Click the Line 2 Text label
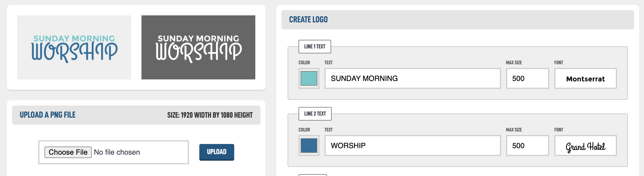This screenshot has height=176, width=644. click(315, 114)
